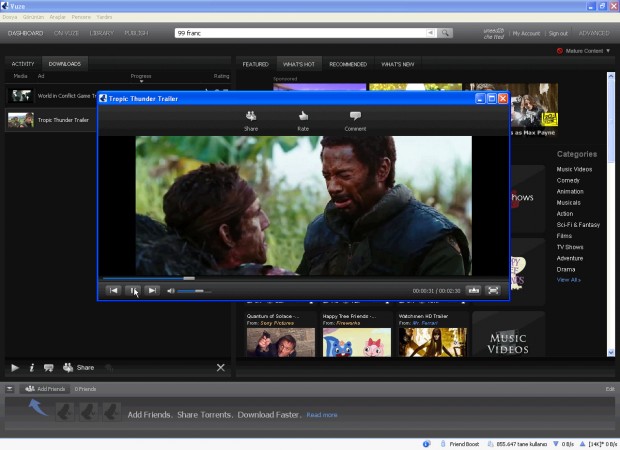Click the View All categories link
Image resolution: width=620 pixels, height=450 pixels.
[568, 280]
